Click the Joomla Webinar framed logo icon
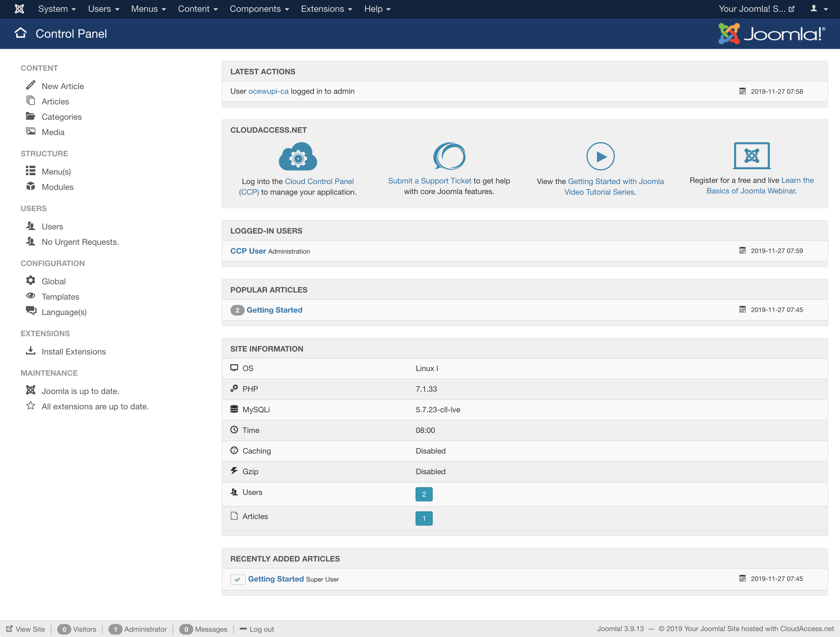This screenshot has height=637, width=840. point(752,155)
